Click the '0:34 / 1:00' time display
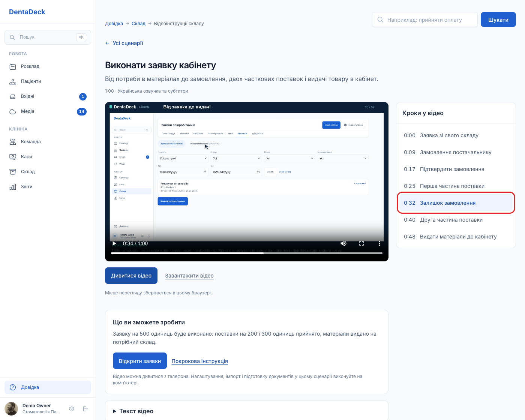This screenshot has height=420, width=525. 135,243
